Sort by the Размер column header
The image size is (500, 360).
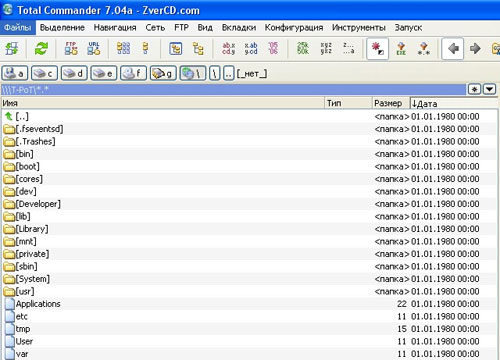click(x=391, y=103)
